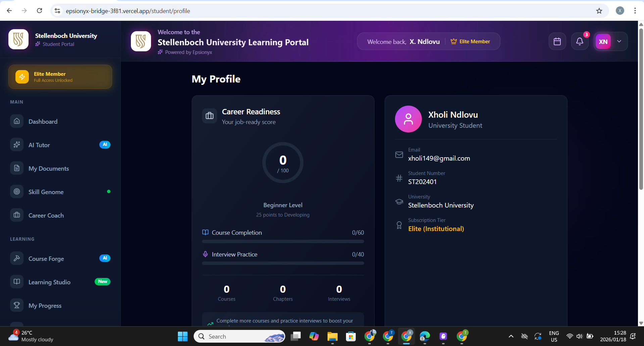The height and width of the screenshot is (346, 644).
Task: Click the Learning Studio book icon
Action: click(x=17, y=282)
